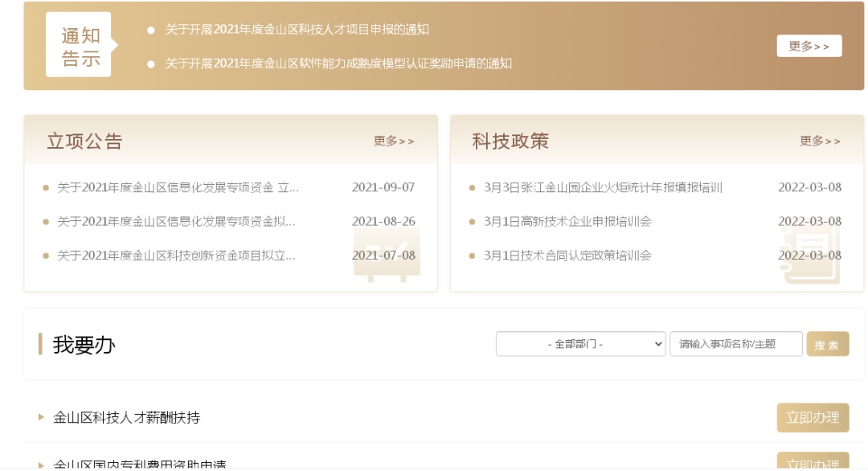Click the 金山区科技人才薪酬扶持 item title
868x471 pixels.
[127, 418]
